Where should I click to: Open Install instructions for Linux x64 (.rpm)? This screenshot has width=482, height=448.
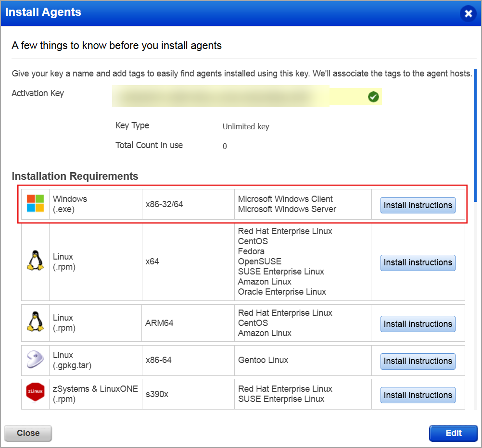[418, 262]
